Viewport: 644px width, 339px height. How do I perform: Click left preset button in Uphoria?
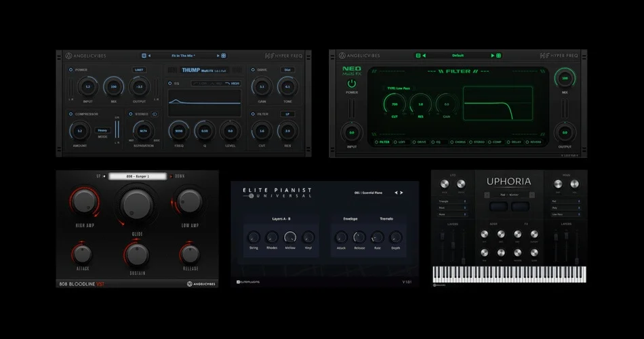[x=487, y=195]
